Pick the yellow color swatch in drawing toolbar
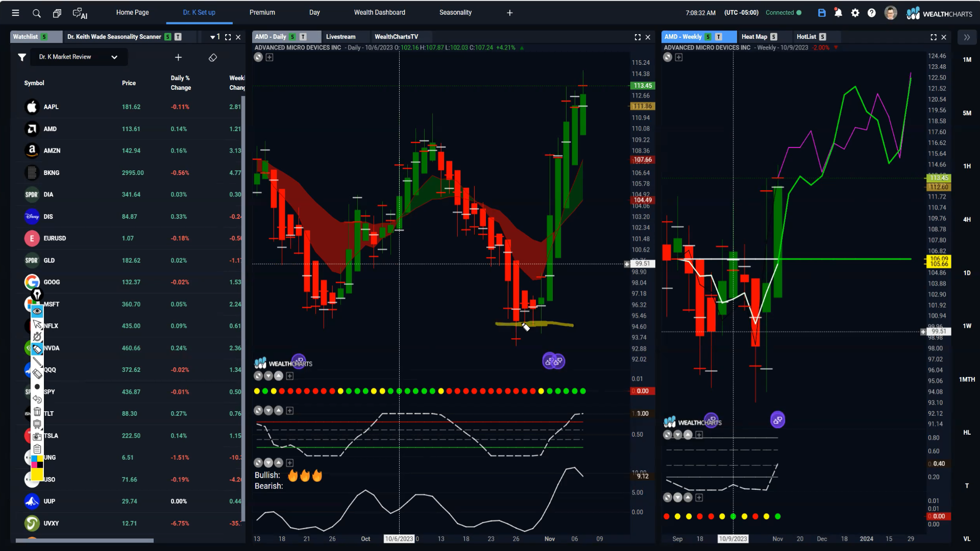980x551 pixels. coord(37,474)
